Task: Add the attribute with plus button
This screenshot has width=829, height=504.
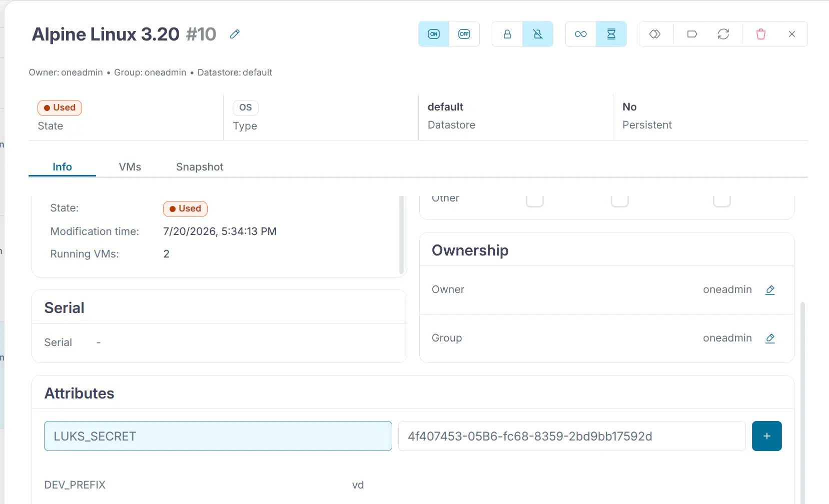Action: point(766,436)
